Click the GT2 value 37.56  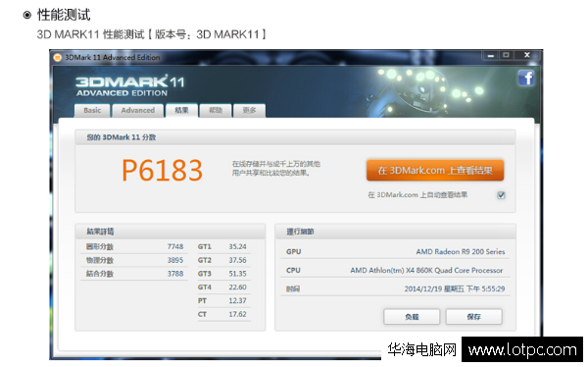pos(238,260)
